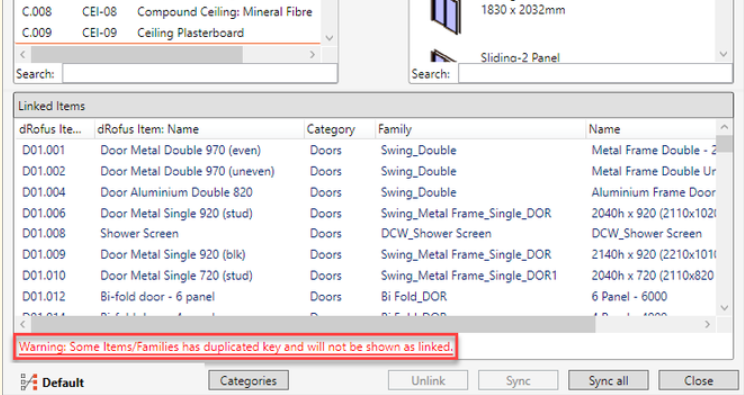Sort by dRofus Item: Name column
Viewport: 744px width, 395px height.
click(199, 129)
